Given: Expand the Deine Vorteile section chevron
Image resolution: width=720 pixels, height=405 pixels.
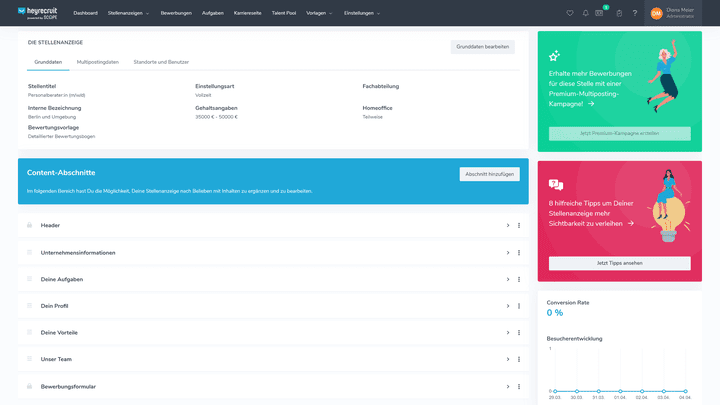Looking at the screenshot, I should 508,332.
